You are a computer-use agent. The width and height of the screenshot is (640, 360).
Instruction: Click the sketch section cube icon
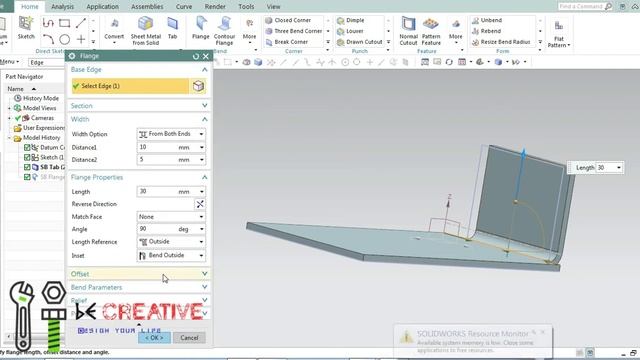[x=198, y=86]
